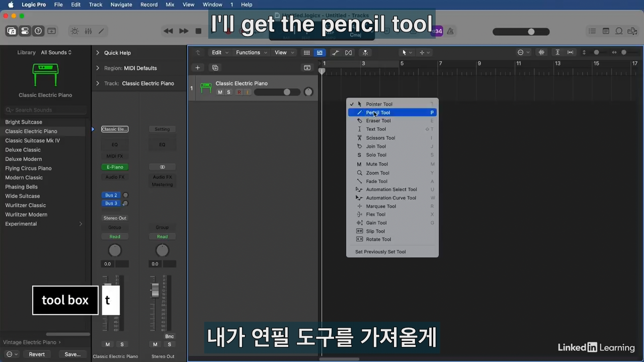Screen dimensions: 644x362
Task: Open the Mixer faders icon
Action: [88, 31]
